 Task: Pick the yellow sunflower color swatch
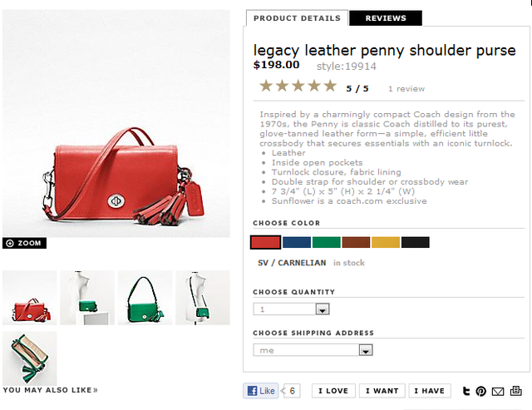point(386,242)
